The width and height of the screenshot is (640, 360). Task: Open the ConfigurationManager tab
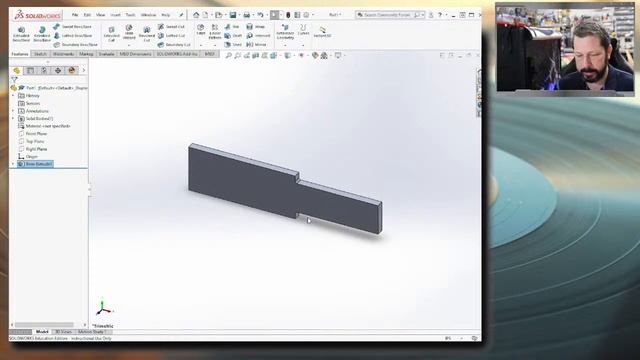coord(44,71)
